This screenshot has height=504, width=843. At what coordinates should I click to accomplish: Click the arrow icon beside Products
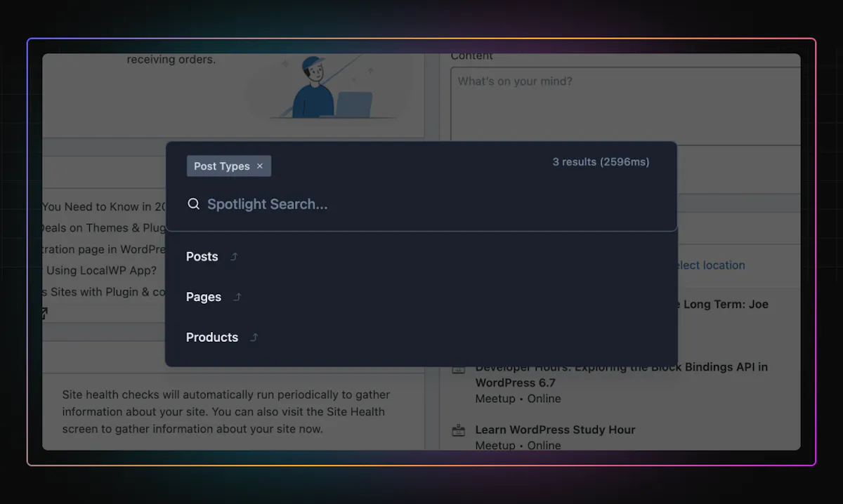(254, 338)
